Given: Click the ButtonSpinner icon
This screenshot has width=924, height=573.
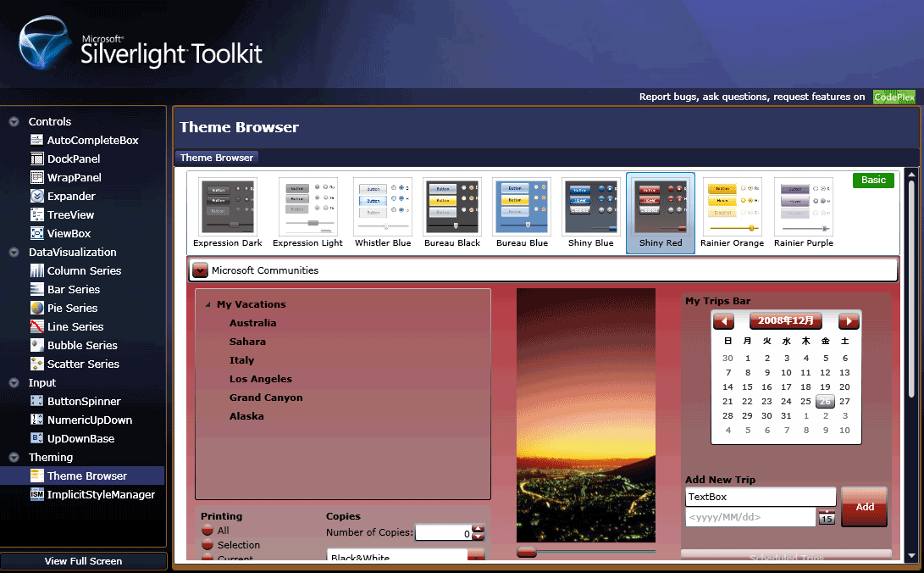Looking at the screenshot, I should coord(36,402).
